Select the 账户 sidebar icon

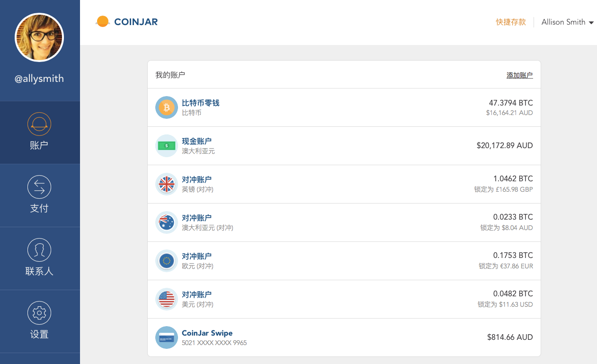[x=39, y=124]
